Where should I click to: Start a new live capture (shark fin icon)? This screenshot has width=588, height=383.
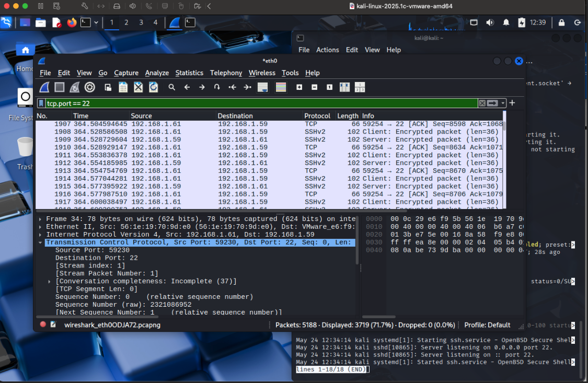(44, 87)
